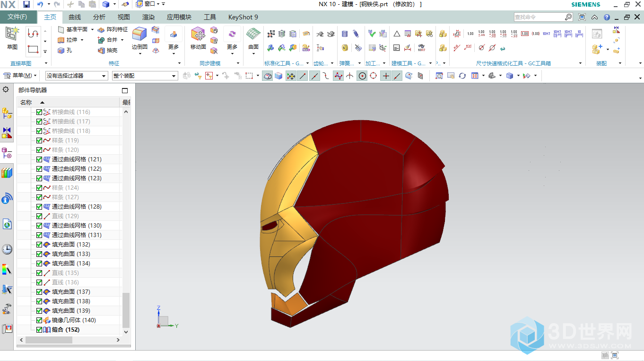Screen dimensions: 644x361
Task: Open the History clock sidebar icon
Action: (x=7, y=249)
